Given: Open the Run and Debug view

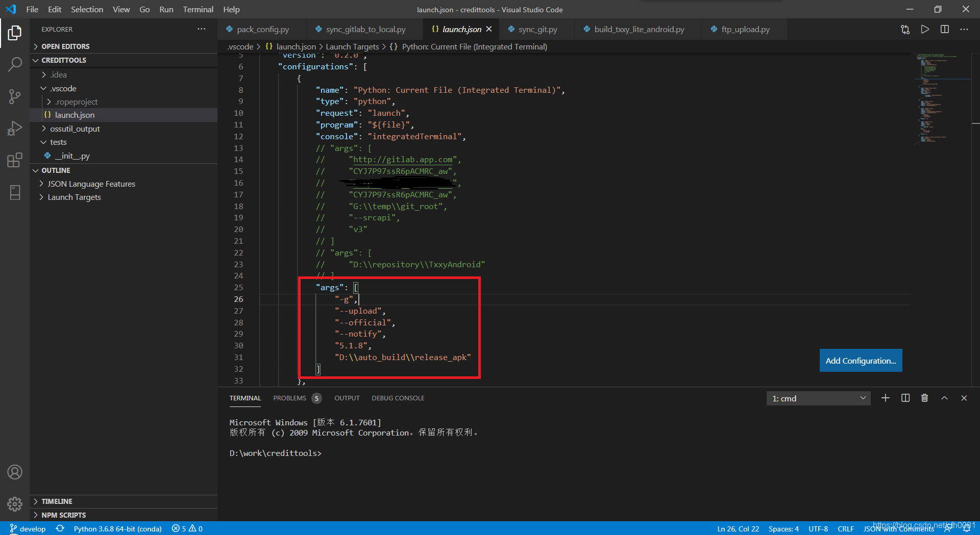Looking at the screenshot, I should [15, 128].
